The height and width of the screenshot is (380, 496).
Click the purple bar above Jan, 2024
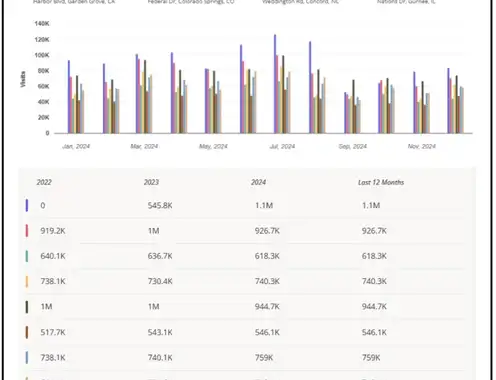click(x=69, y=97)
